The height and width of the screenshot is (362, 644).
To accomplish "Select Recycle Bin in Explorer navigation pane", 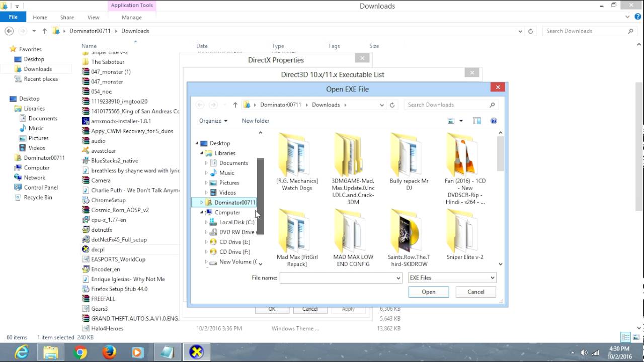I will [x=38, y=197].
